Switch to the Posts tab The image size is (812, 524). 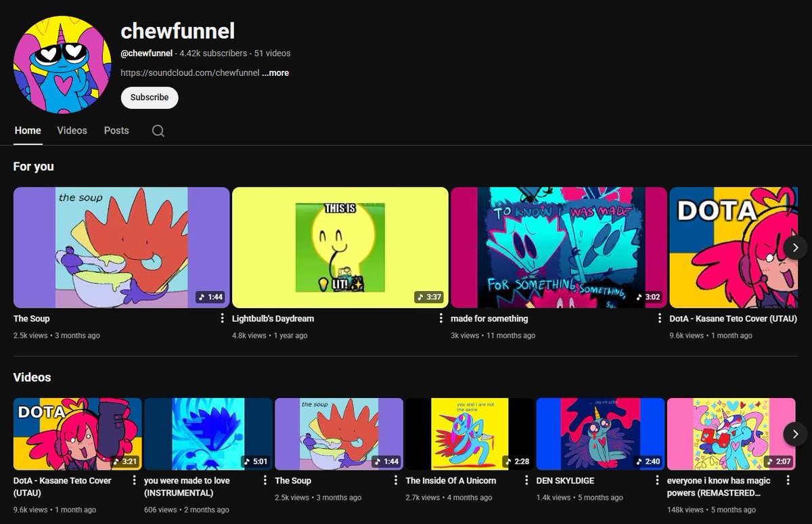(x=116, y=131)
